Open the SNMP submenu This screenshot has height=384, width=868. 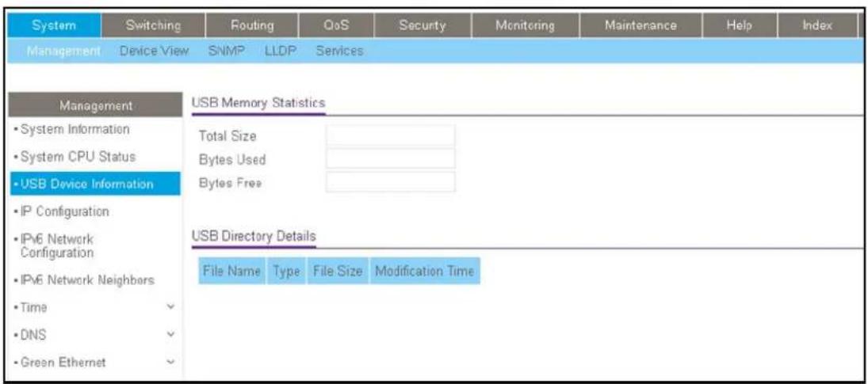(226, 51)
